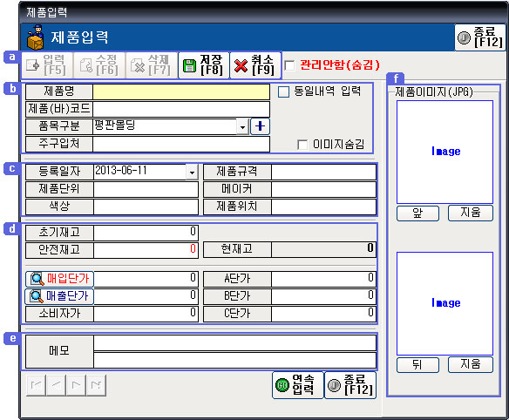Open 매입단가 price search with magnifier

(x=59, y=279)
